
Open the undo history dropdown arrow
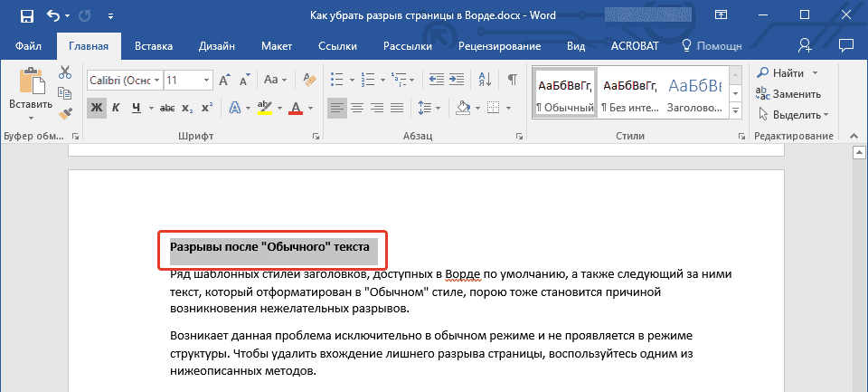pyautogui.click(x=68, y=16)
